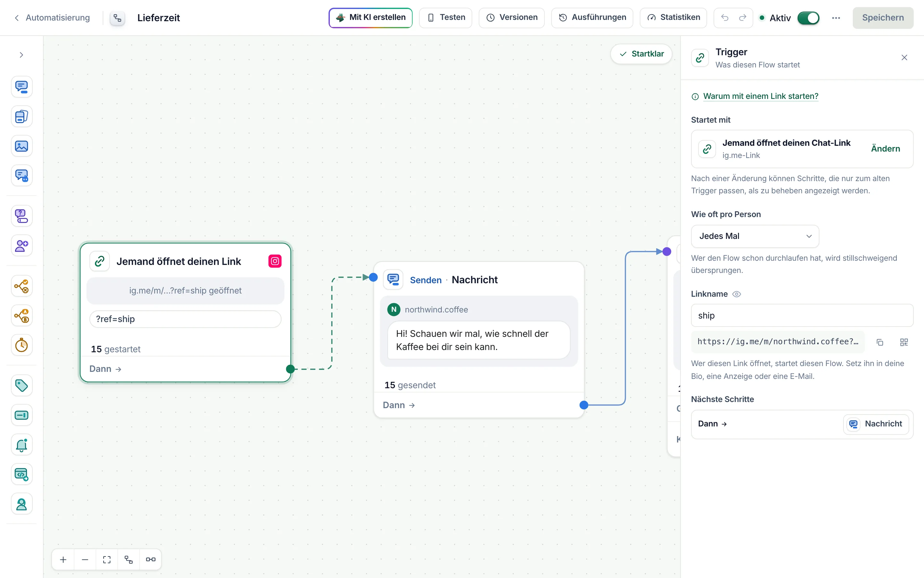Click the Speichern button
The width and height of the screenshot is (924, 578).
[883, 18]
